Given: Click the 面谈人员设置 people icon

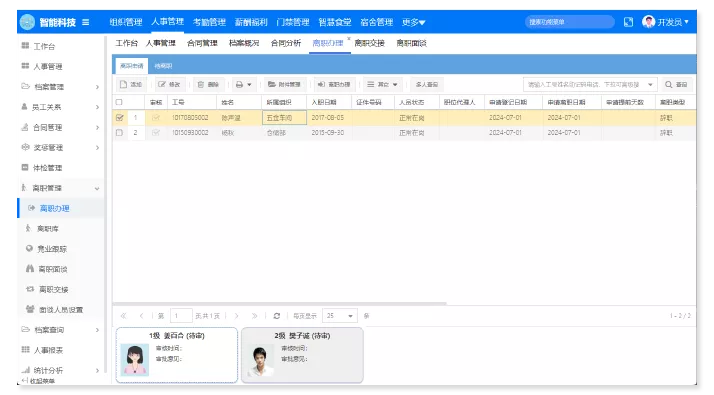Looking at the screenshot, I should 30,309.
